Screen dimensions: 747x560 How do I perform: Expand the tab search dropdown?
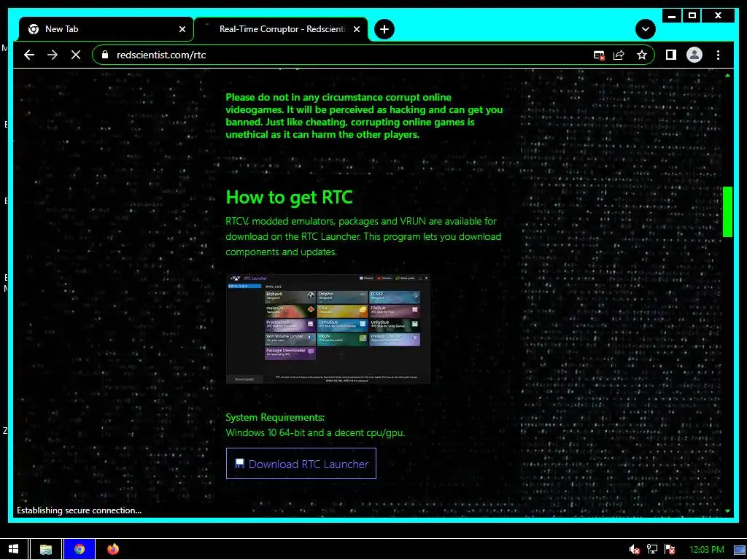[x=645, y=29]
